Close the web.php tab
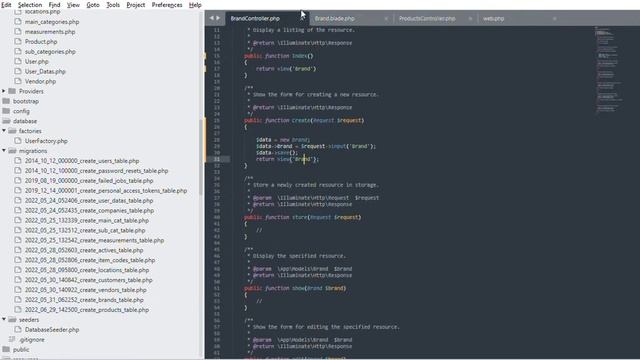This screenshot has width=640, height=360. pyautogui.click(x=554, y=19)
